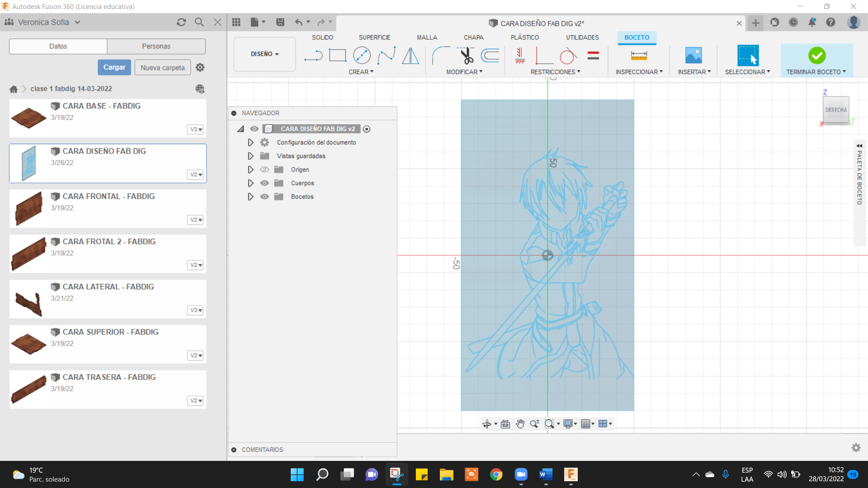Switch to the CHAPA tab
Image resolution: width=868 pixels, height=488 pixels.
pyautogui.click(x=473, y=38)
